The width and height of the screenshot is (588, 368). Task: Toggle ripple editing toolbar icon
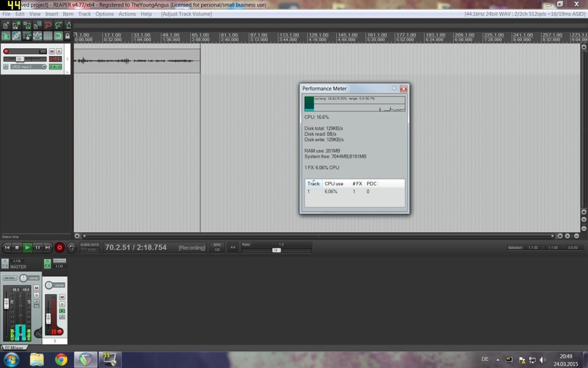[27, 35]
